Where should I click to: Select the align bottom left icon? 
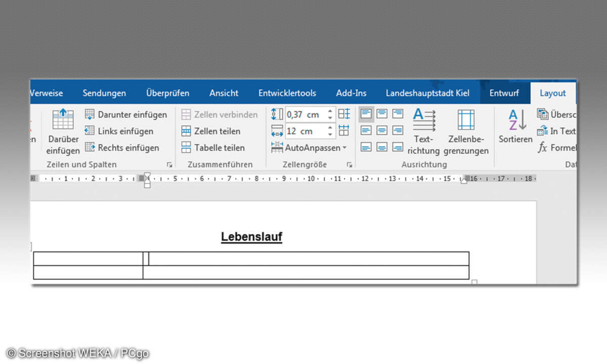[x=366, y=147]
